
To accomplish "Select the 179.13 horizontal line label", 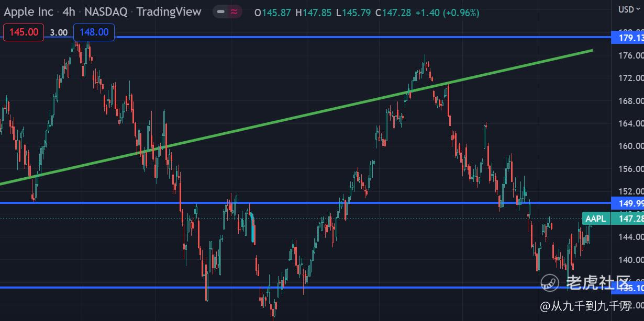I will [628, 38].
